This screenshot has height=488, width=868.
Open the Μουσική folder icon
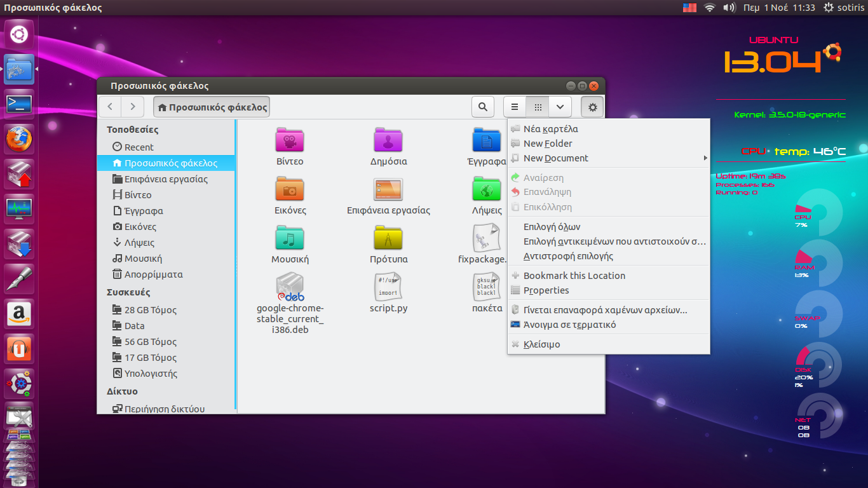pyautogui.click(x=290, y=238)
